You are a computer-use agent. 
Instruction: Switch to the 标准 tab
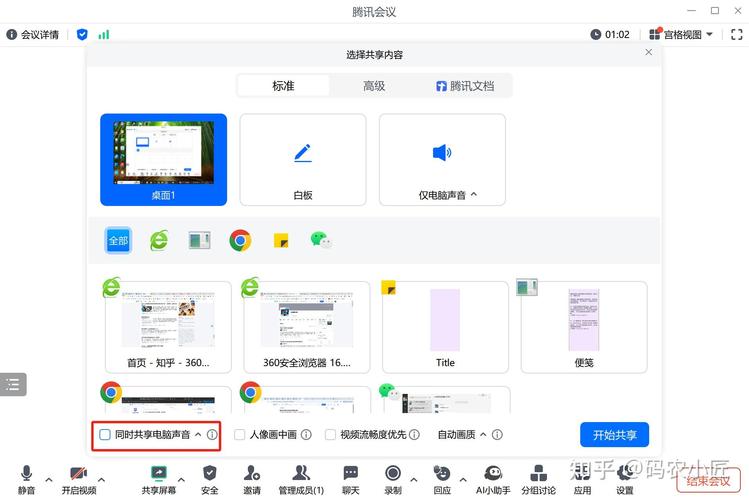pos(283,86)
